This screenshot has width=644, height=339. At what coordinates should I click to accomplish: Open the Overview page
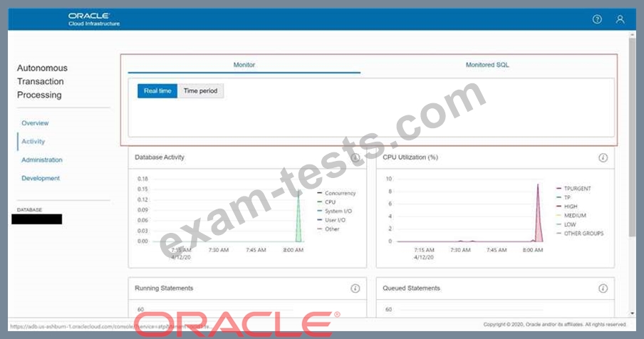(35, 123)
